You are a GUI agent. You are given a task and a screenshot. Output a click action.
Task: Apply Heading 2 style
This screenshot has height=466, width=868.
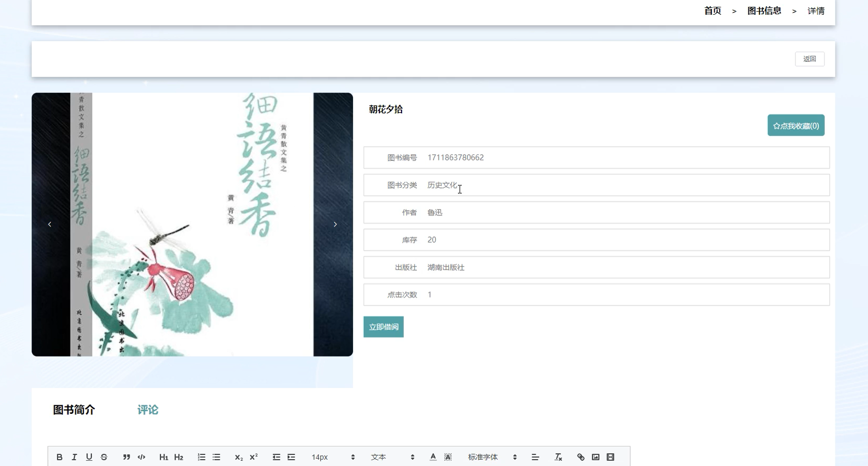pos(179,457)
